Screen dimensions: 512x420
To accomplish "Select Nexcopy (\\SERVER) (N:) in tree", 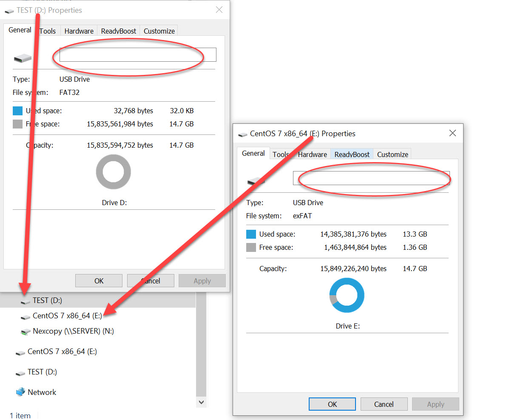I will [x=73, y=331].
